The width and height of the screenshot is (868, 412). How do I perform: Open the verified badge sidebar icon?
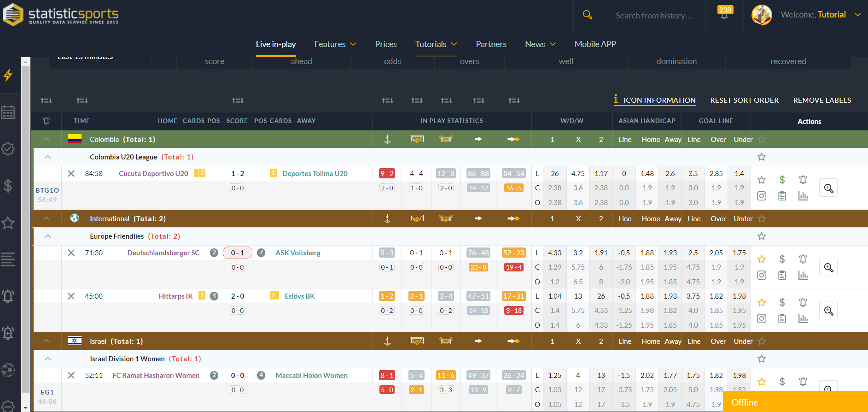click(x=8, y=149)
